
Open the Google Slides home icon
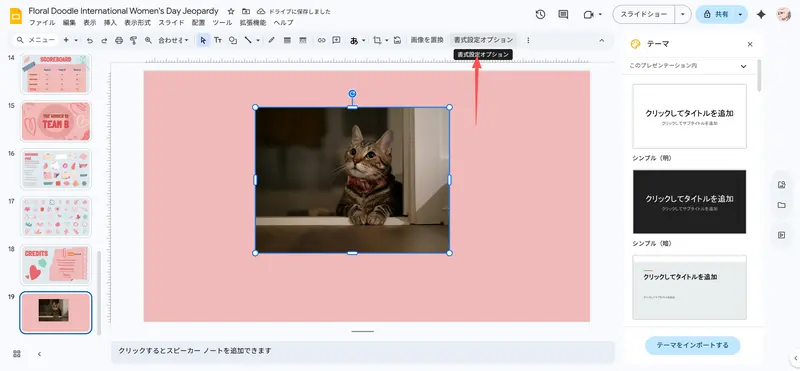[16, 16]
